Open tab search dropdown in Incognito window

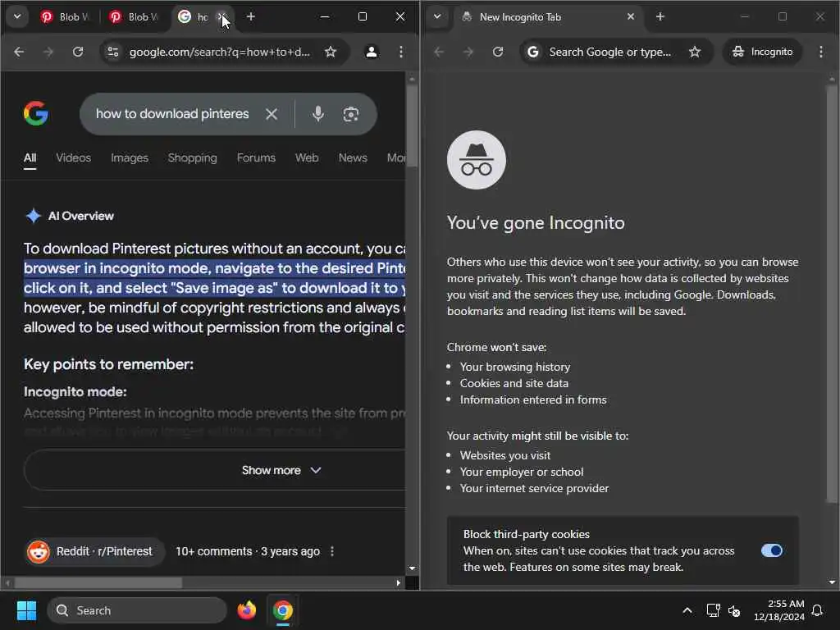click(x=437, y=16)
